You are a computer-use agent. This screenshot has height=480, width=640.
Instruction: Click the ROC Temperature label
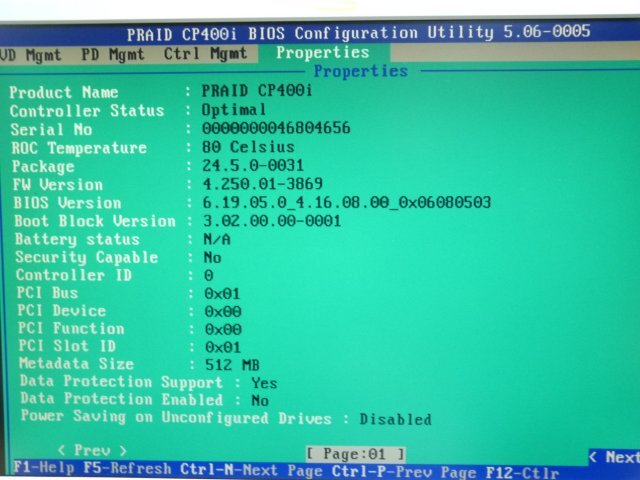click(79, 148)
